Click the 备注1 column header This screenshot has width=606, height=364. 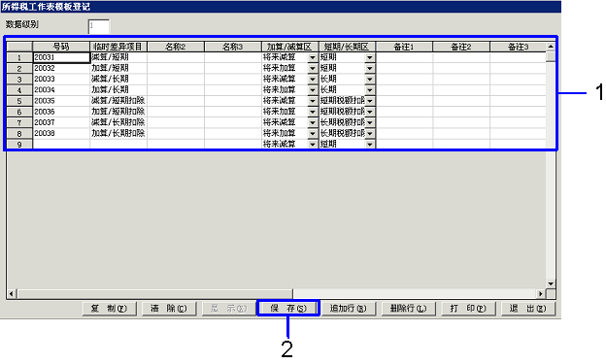tap(404, 47)
